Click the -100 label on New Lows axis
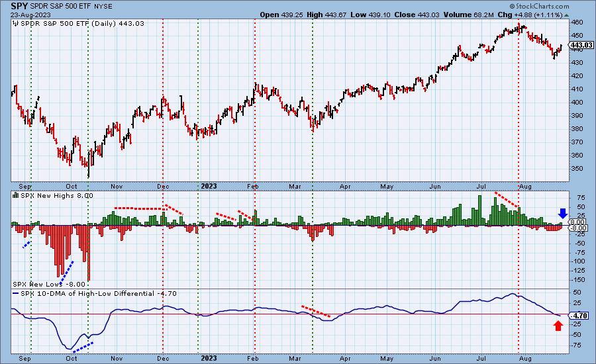The image size is (596, 364). click(x=579, y=261)
